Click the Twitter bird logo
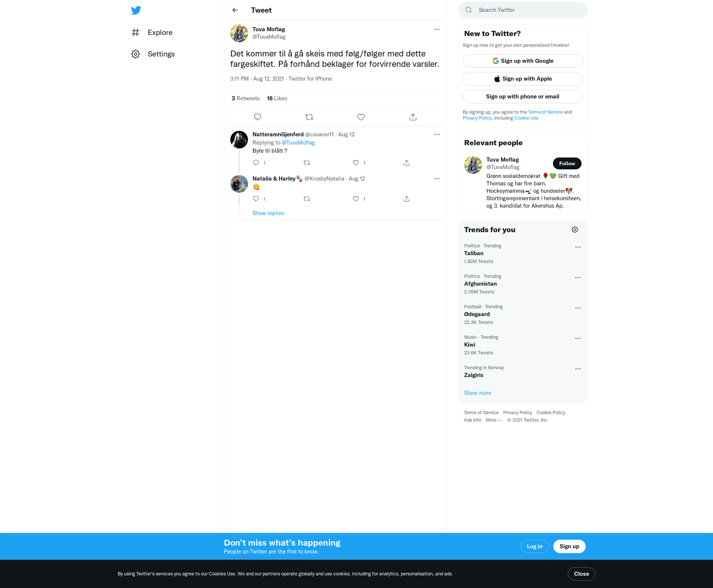The width and height of the screenshot is (713, 588). (x=136, y=10)
